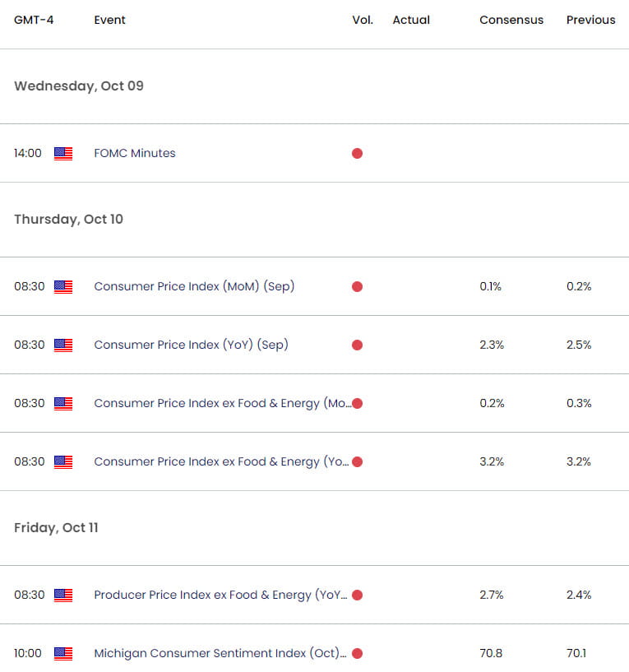Collapse the Thursday, Oct 10 section
Viewport: 629px width, 672px height.
tap(68, 219)
